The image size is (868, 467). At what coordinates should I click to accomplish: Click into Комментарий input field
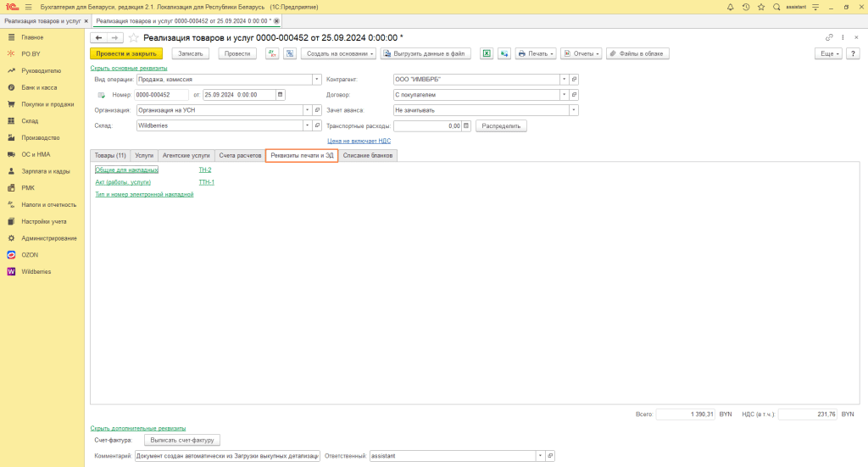click(227, 456)
